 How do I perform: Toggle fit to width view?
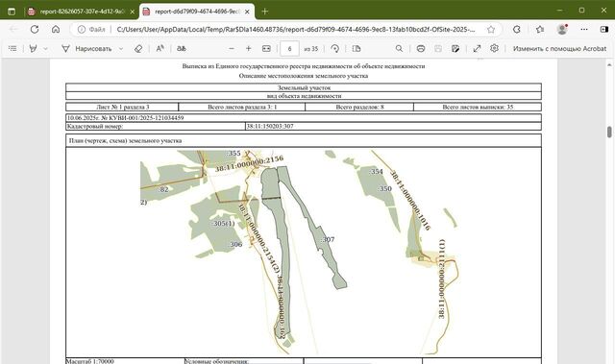[x=266, y=49]
